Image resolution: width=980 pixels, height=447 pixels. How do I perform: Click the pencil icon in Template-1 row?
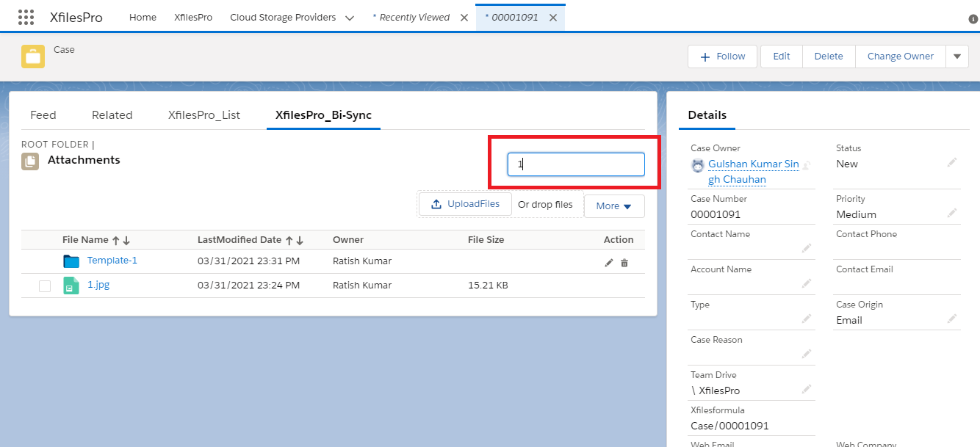pos(608,263)
